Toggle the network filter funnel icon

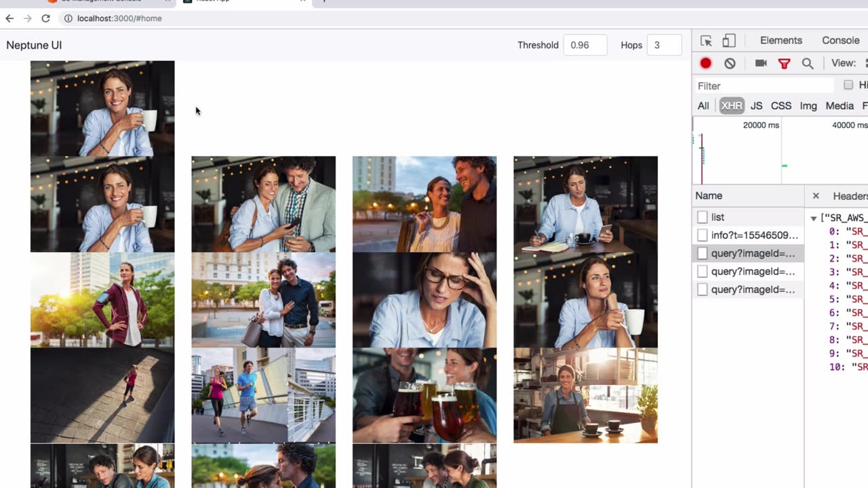[x=785, y=63]
